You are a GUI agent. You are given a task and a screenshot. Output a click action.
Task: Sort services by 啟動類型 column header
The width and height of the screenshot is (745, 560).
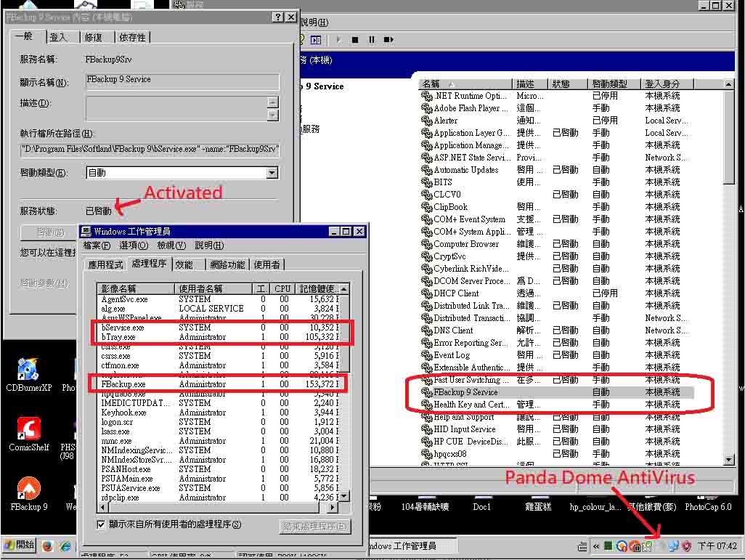coord(614,84)
